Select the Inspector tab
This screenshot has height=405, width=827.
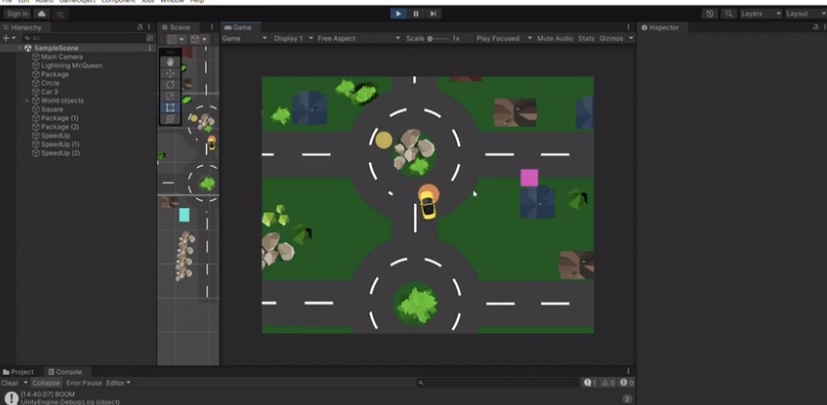[660, 27]
